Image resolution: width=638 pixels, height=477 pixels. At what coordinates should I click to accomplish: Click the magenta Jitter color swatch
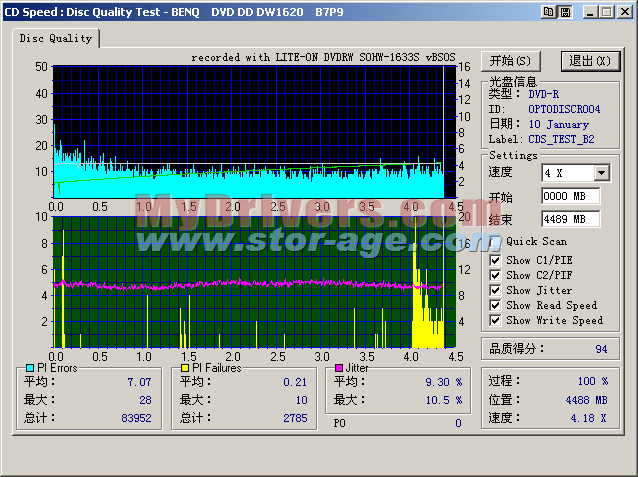(339, 368)
